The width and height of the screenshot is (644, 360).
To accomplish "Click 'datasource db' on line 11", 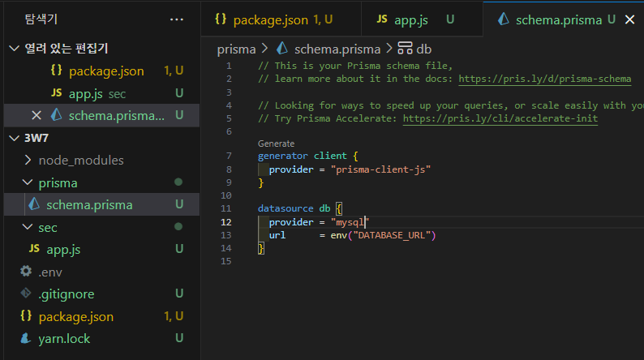I will (x=294, y=208).
